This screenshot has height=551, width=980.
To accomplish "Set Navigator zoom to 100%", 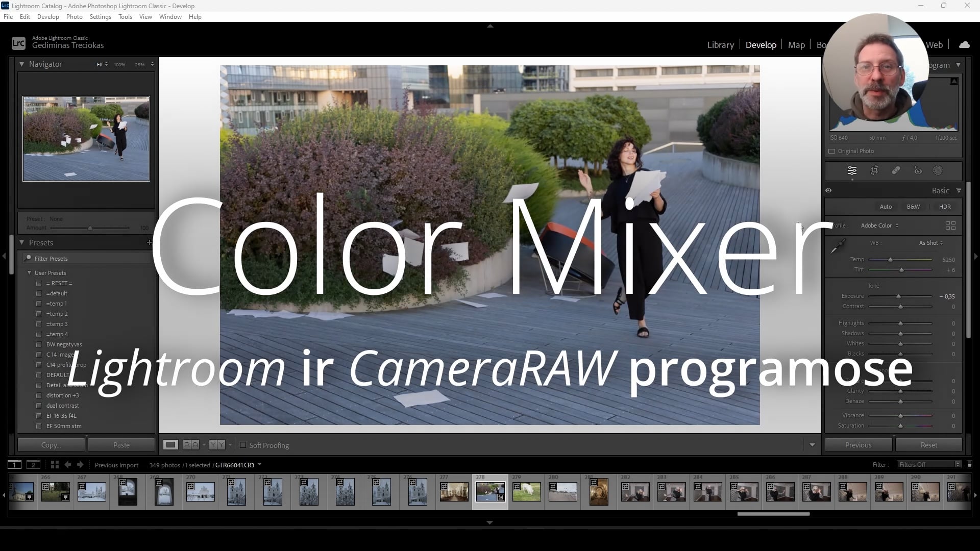I will click(119, 65).
